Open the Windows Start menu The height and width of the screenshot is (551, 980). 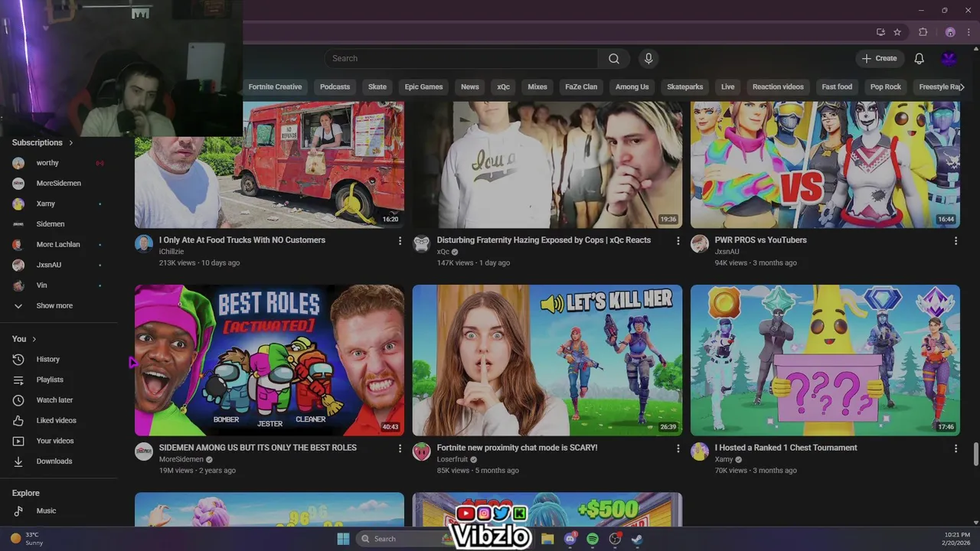coord(343,539)
